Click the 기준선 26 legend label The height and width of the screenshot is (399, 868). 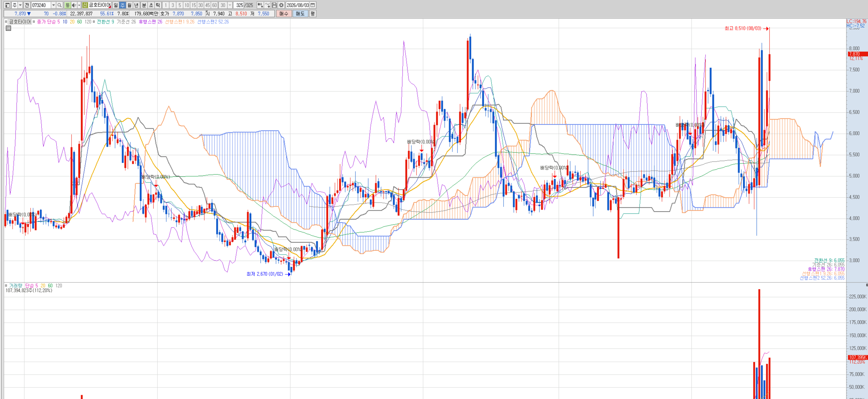[x=126, y=21]
